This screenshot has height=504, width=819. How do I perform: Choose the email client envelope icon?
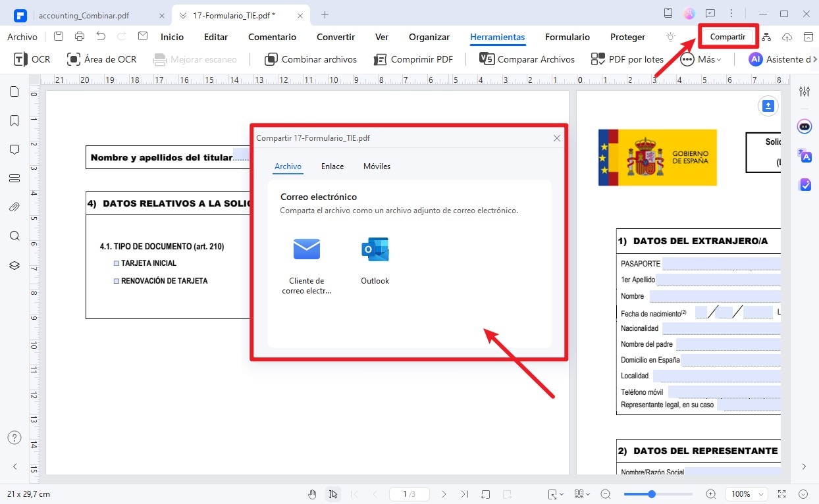tap(306, 249)
